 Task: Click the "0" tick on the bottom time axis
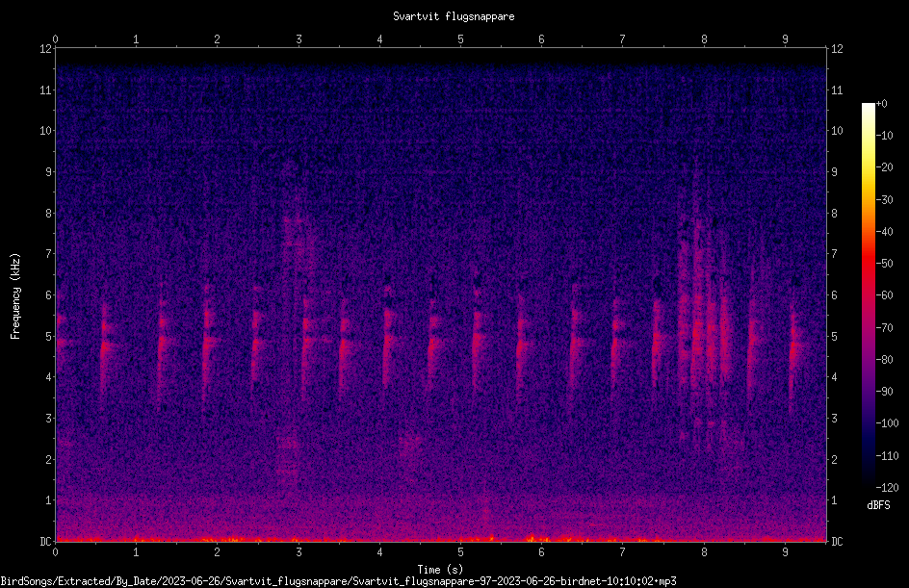click(x=55, y=552)
